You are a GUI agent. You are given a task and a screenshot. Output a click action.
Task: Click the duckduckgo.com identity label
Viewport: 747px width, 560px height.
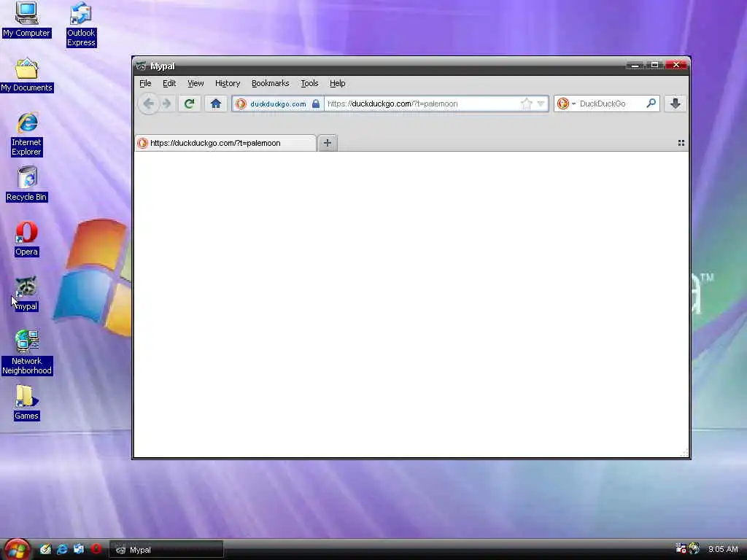point(278,104)
